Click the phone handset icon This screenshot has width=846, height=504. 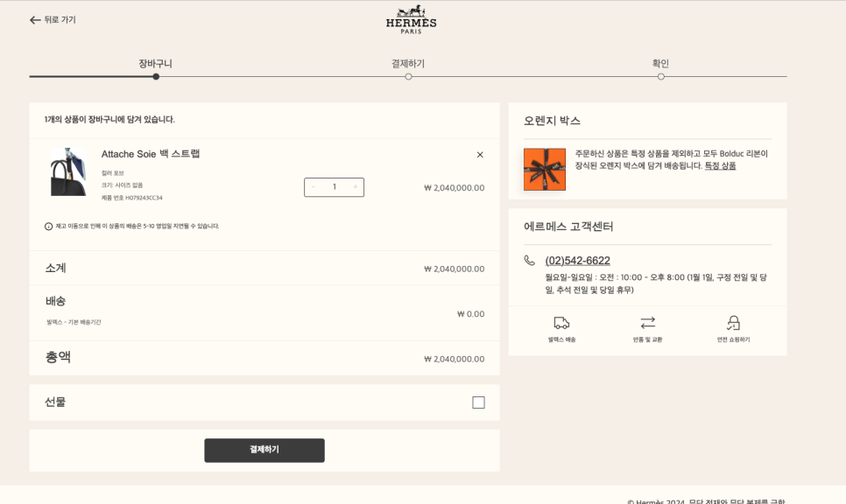[x=529, y=261]
